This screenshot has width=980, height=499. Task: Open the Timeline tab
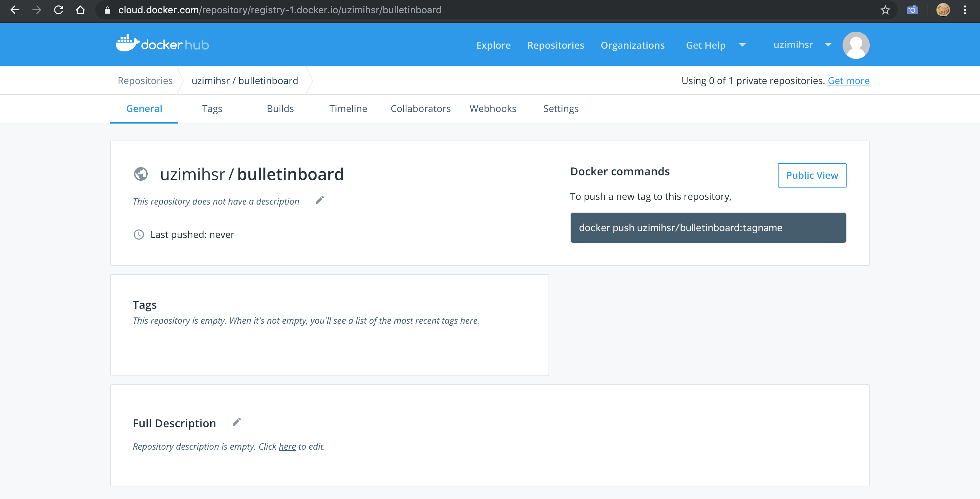[348, 109]
